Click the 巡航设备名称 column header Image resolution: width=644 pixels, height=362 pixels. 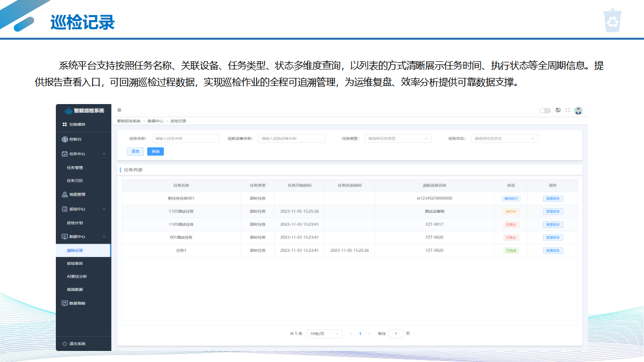pos(434,186)
